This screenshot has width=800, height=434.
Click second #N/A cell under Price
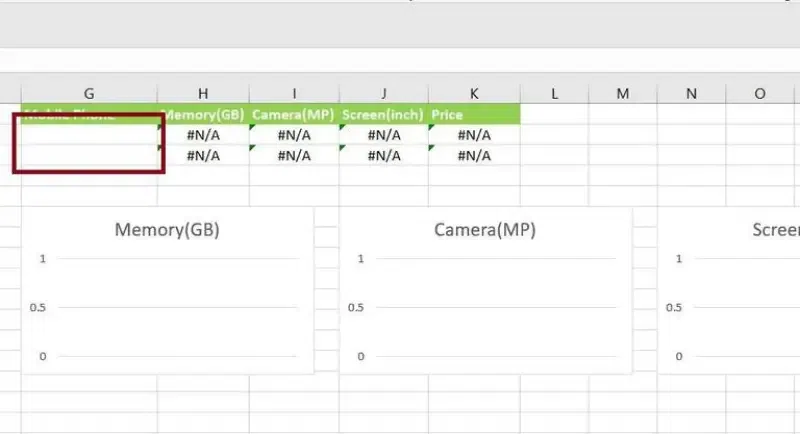point(474,156)
